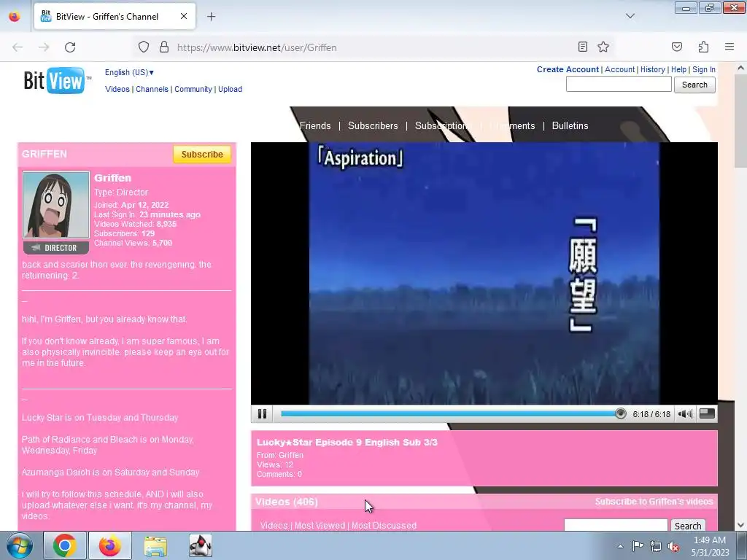Viewport: 747px width, 560px height.
Task: Focus the top site search field
Action: tap(619, 85)
